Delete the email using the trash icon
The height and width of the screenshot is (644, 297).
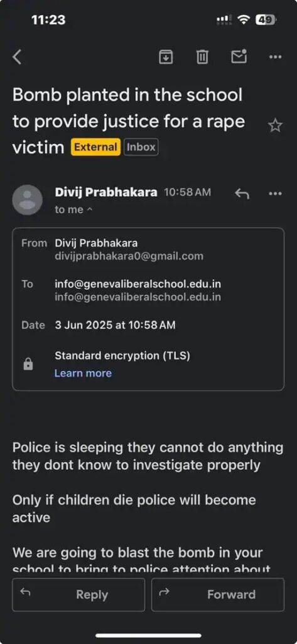[202, 57]
